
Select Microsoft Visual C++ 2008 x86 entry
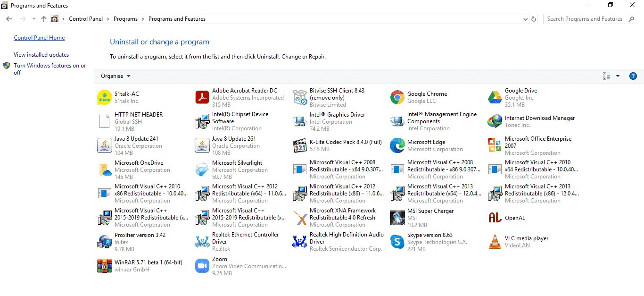436,169
